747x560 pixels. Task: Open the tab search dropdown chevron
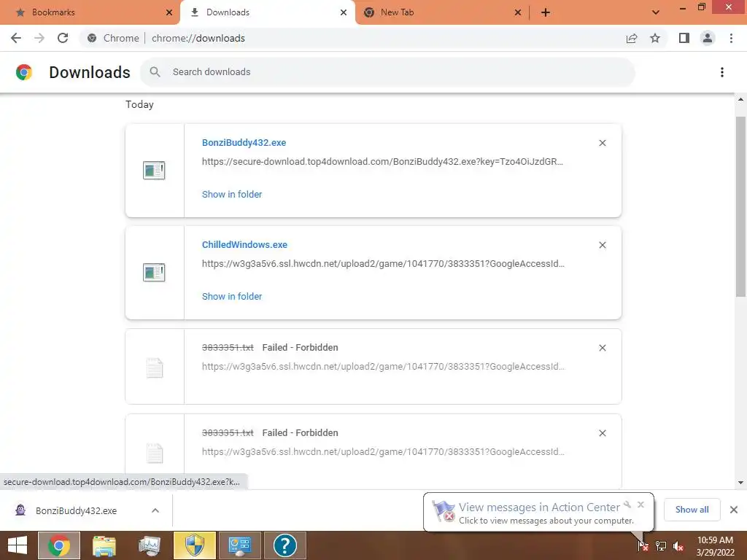656,12
